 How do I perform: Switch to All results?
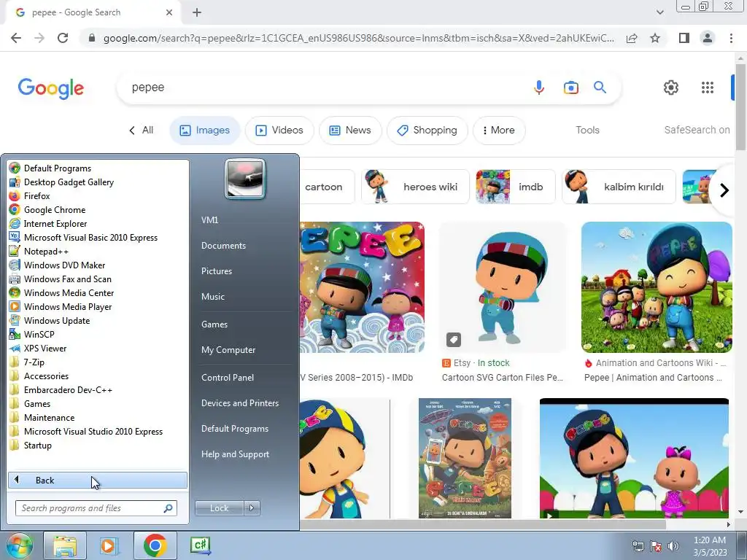pos(141,130)
